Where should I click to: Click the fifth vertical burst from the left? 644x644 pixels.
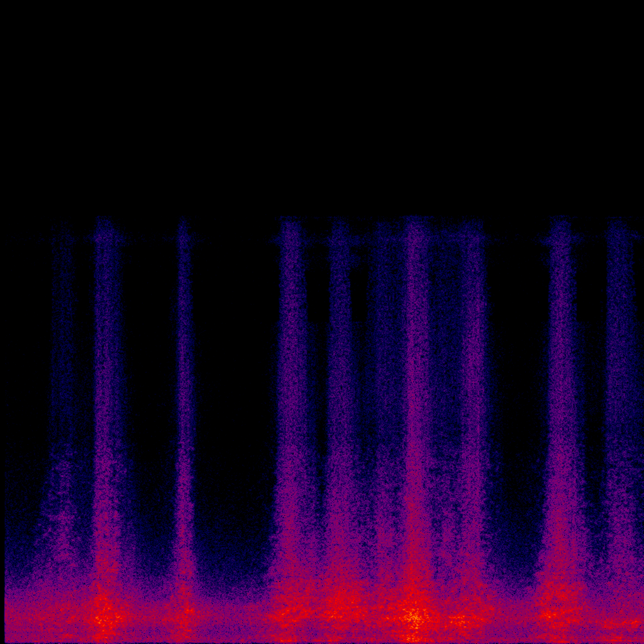(x=340, y=377)
